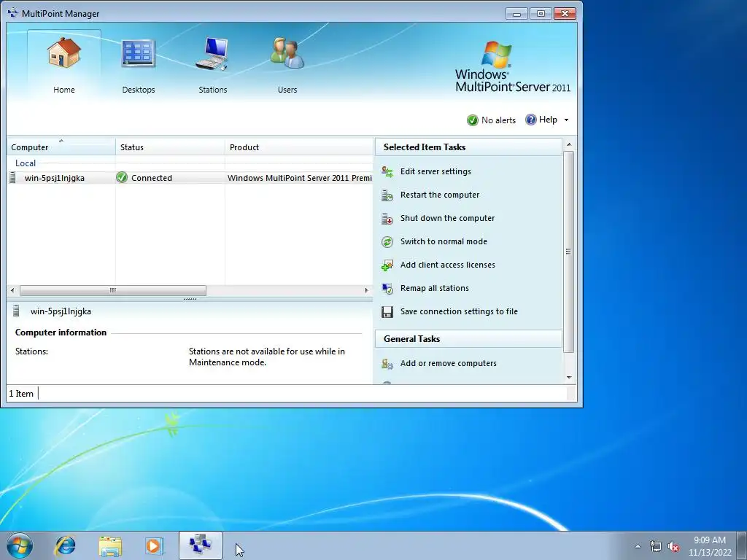Click the computer list scroll left arrow

tap(12, 290)
